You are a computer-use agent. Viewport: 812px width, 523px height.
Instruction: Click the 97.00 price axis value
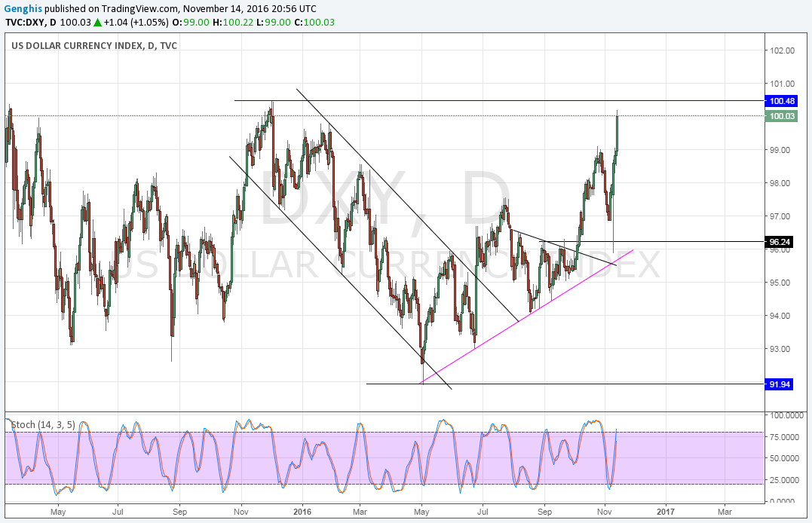pos(780,216)
